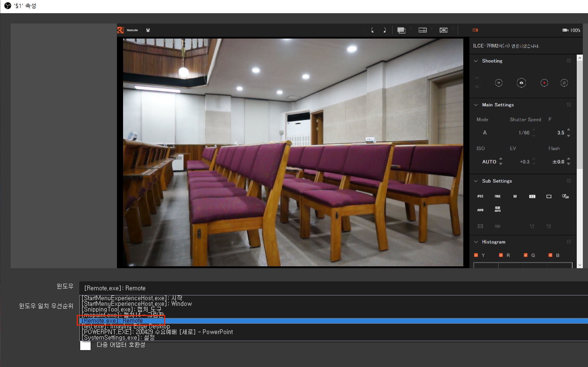Uncheck the R histogram channel checkbox
The height and width of the screenshot is (367, 588).
click(x=501, y=255)
